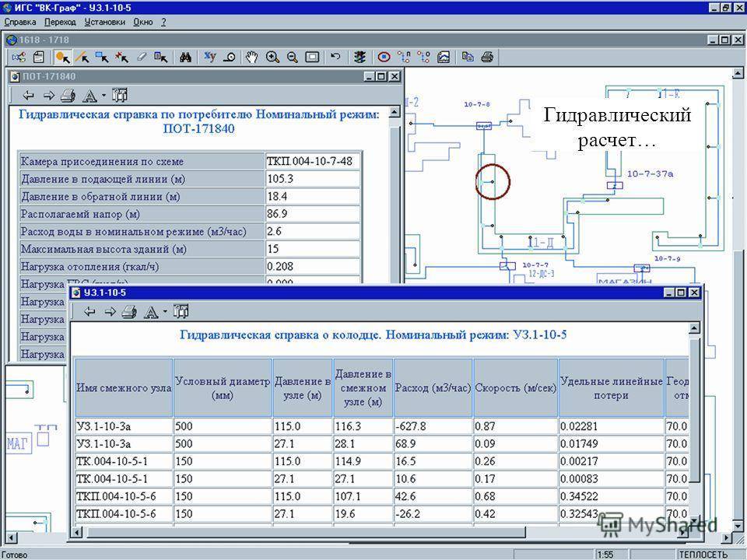Click 'Расход (м3/час)' column header
Image resolution: width=747 pixels, height=560 pixels.
click(x=433, y=388)
